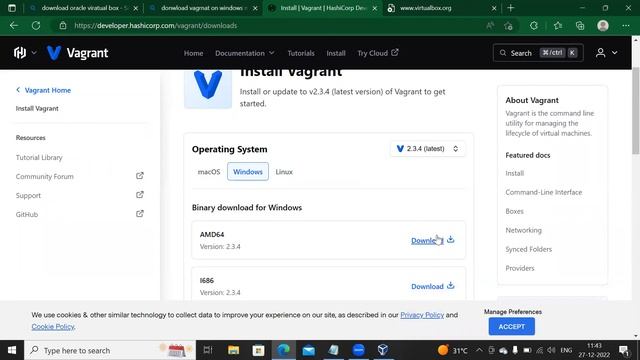Open Tutorial Library resource

tap(39, 158)
